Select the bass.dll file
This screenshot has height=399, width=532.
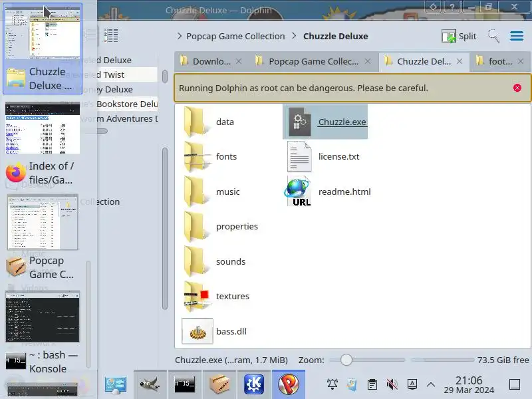(x=215, y=331)
